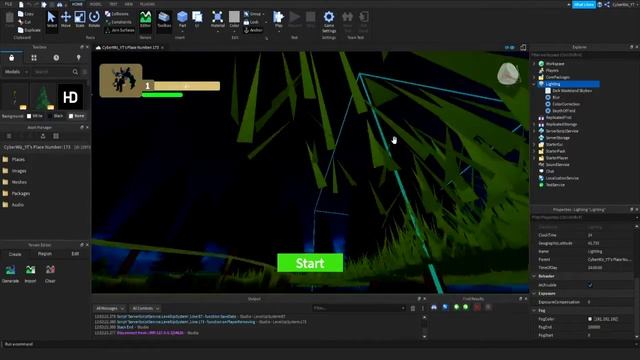Viewport: 640px width, 360px height.
Task: Click Import in the Terrain Editor
Action: (30, 274)
